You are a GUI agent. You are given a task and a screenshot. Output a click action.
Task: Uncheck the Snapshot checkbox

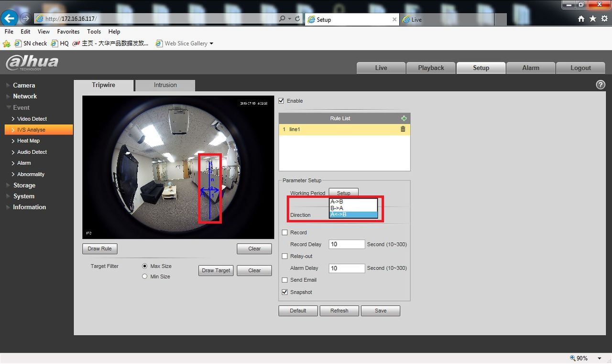pyautogui.click(x=285, y=292)
